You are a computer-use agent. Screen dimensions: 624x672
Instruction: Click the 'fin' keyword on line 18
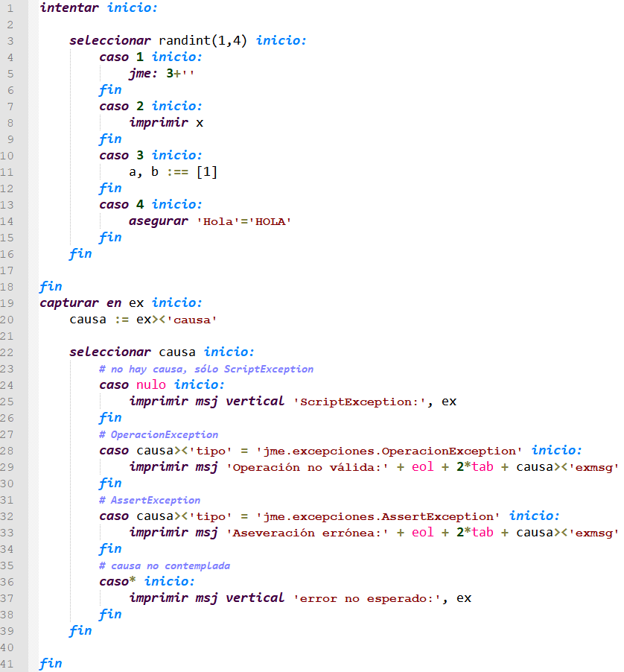[x=51, y=287]
